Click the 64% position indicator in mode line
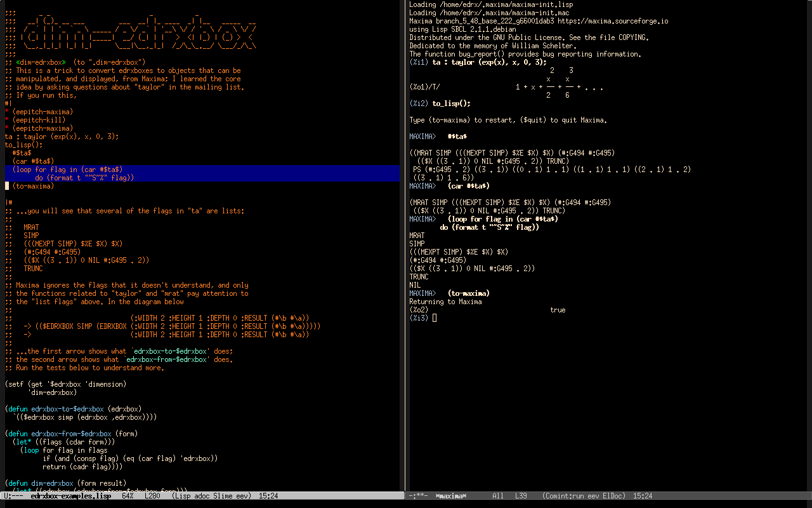This screenshot has height=508, width=812. point(127,496)
